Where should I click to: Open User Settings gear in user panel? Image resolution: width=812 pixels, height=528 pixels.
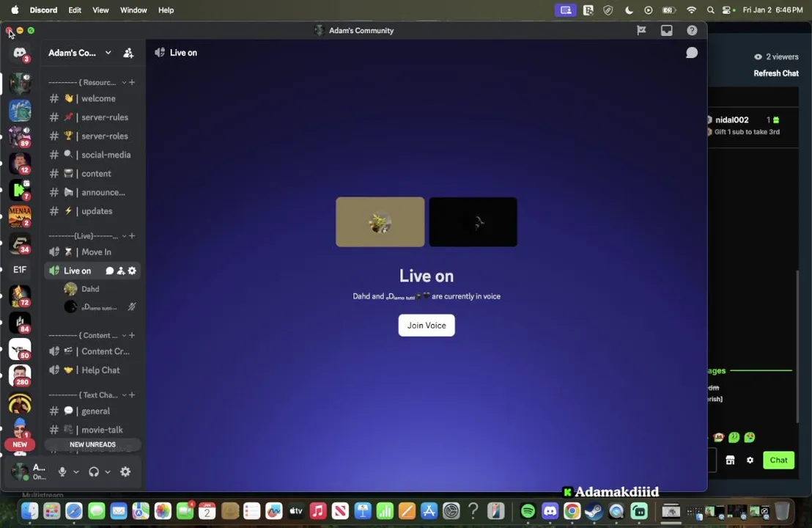pyautogui.click(x=125, y=472)
